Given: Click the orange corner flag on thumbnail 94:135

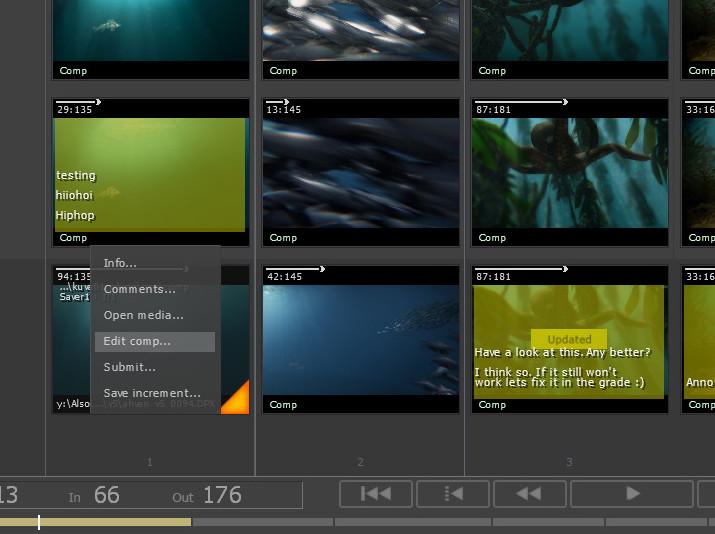Looking at the screenshot, I should point(239,401).
